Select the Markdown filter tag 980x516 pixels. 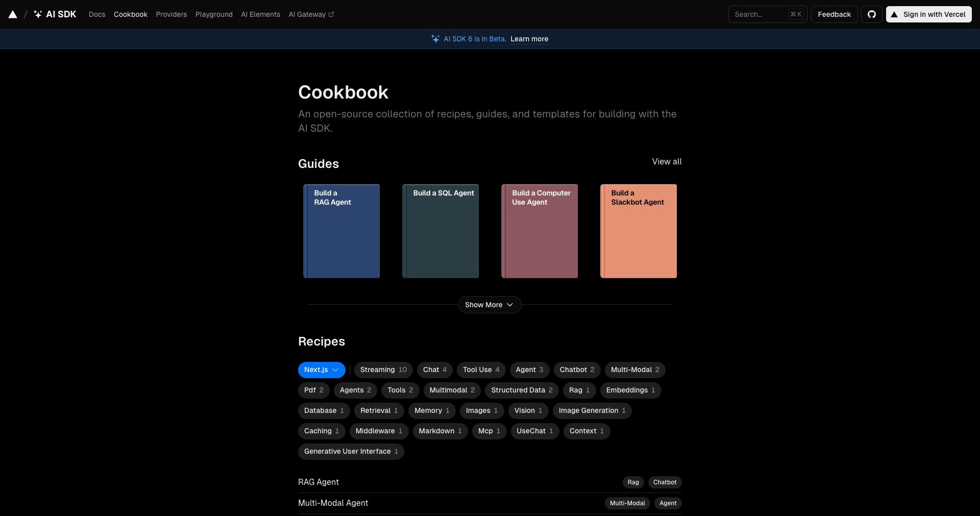440,431
